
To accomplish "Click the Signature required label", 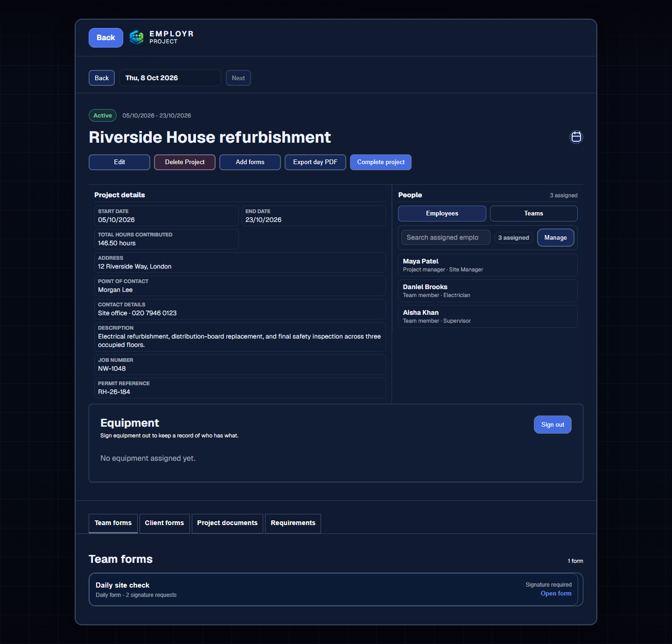I will pyautogui.click(x=548, y=585).
